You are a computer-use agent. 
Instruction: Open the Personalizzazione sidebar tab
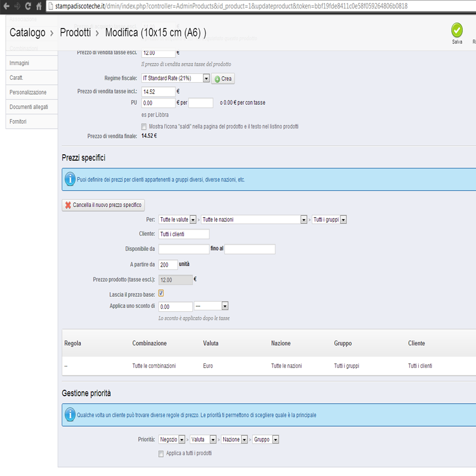(32, 92)
